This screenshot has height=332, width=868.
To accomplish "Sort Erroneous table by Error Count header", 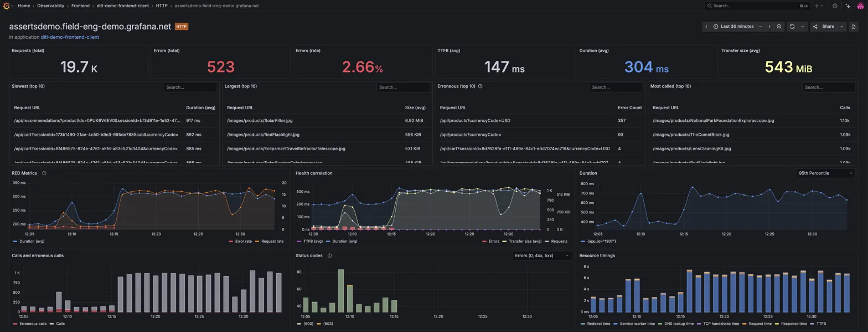I will tap(630, 108).
